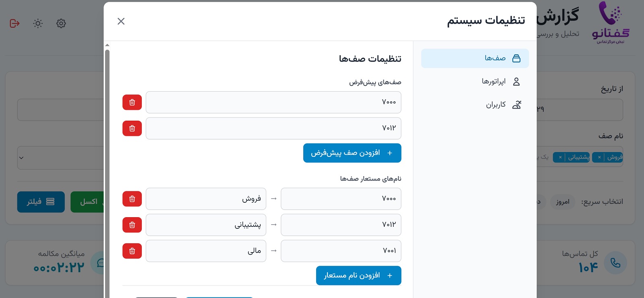Remove the فروش alias via its trash icon
644x298 pixels.
click(132, 199)
